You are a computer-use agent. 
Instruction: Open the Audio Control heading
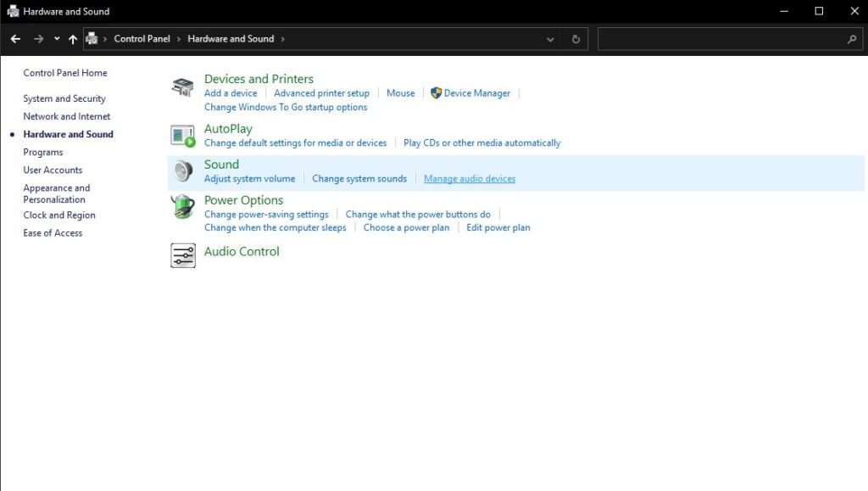(x=242, y=251)
